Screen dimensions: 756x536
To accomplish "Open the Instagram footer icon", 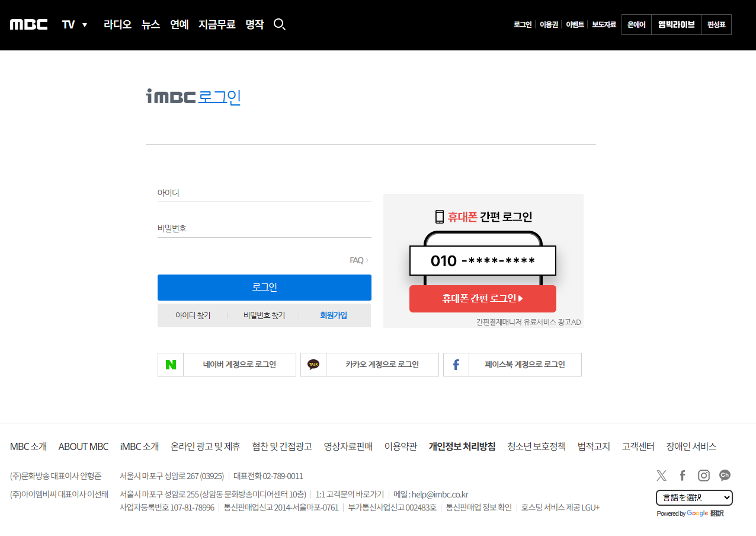I will click(704, 476).
